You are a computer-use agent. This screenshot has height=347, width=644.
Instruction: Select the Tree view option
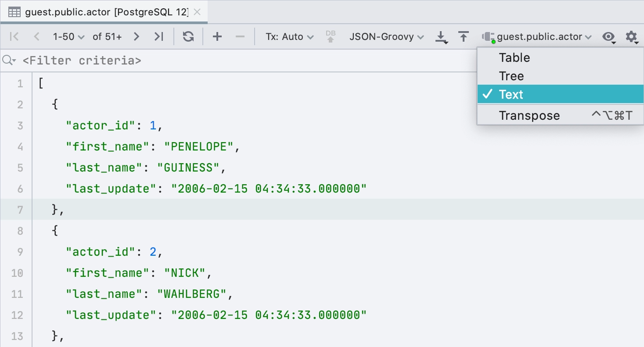click(560, 76)
